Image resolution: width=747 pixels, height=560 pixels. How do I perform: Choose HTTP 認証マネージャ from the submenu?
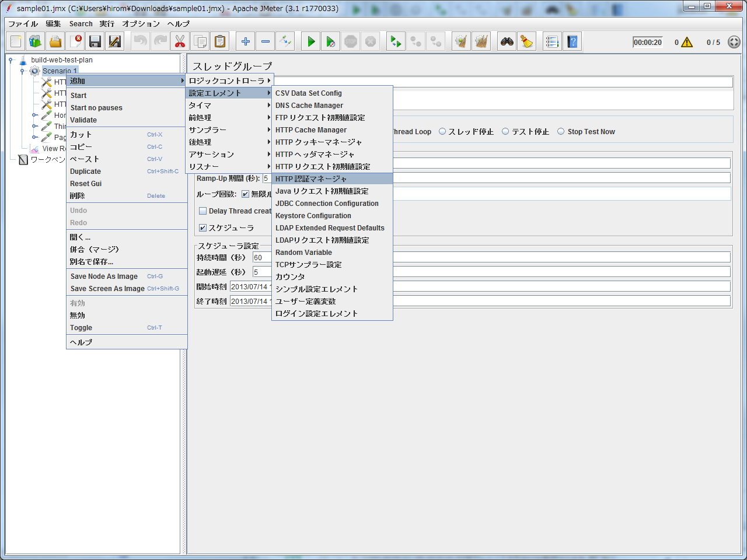[332, 179]
